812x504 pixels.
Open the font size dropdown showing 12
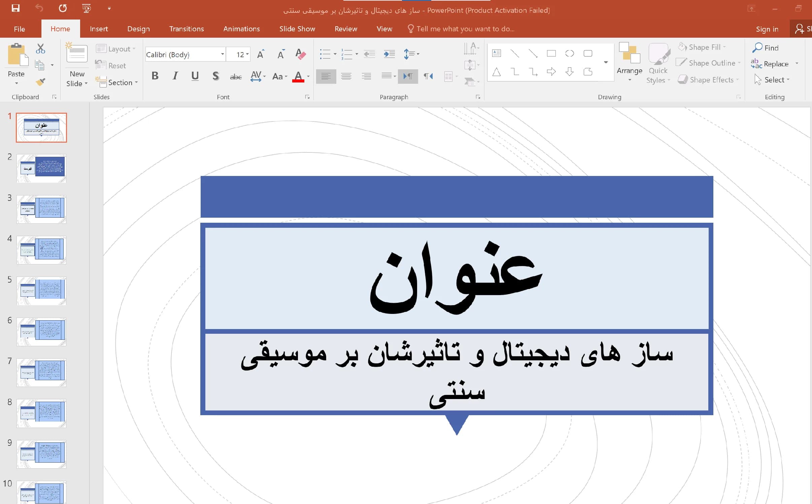247,54
